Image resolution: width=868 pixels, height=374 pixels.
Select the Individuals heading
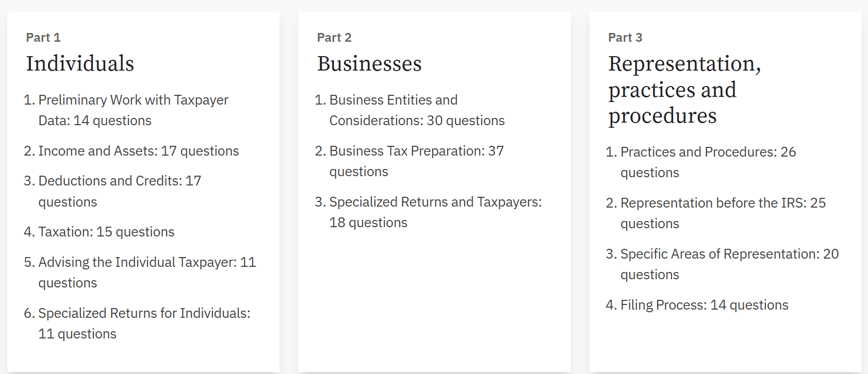[x=80, y=64]
